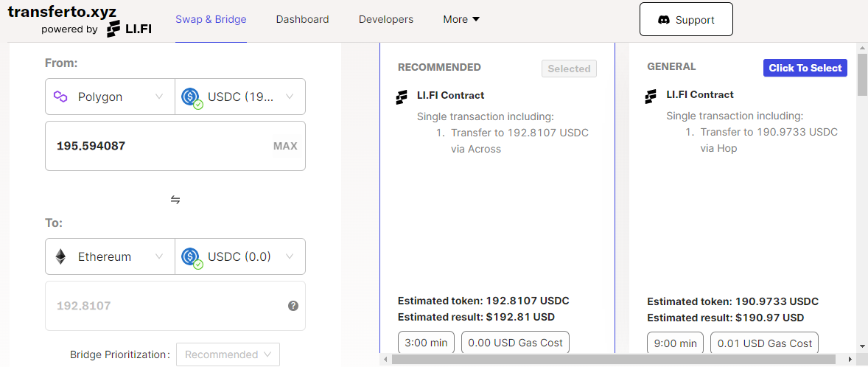The width and height of the screenshot is (868, 367).
Task: Click the Discord icon in Support button
Action: [x=664, y=19]
